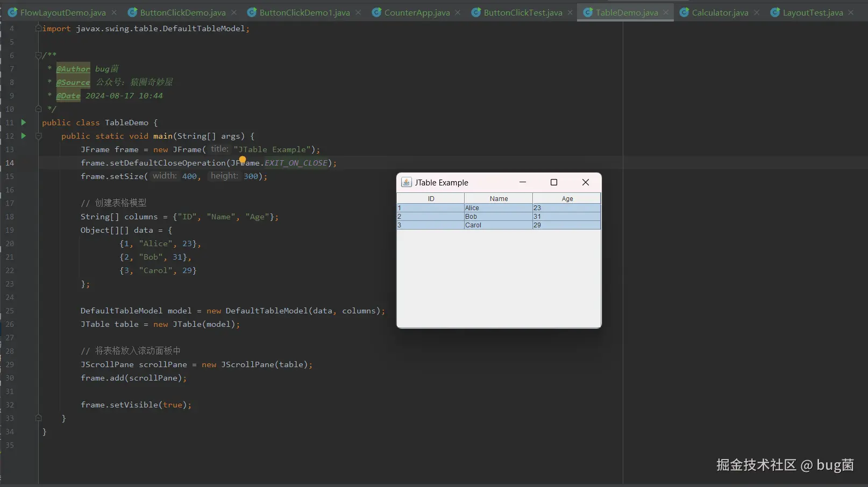Switch to ButtonClickTest.java tab
This screenshot has width=868, height=487.
(522, 12)
